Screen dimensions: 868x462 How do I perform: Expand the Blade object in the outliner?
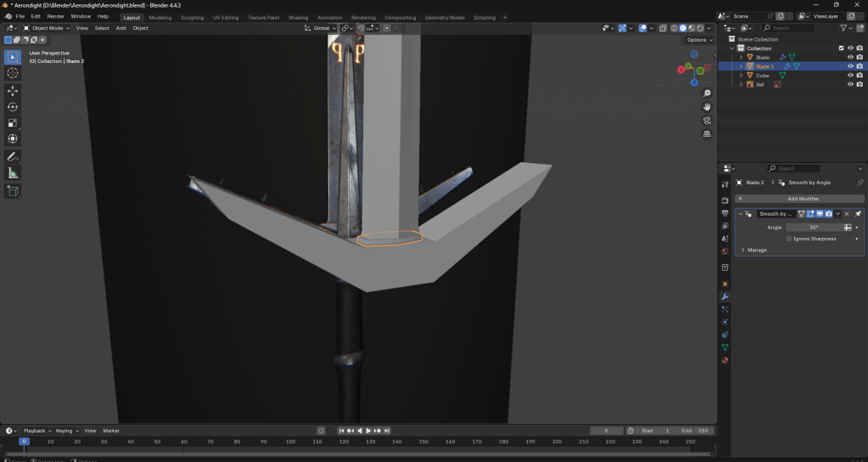pyautogui.click(x=741, y=58)
